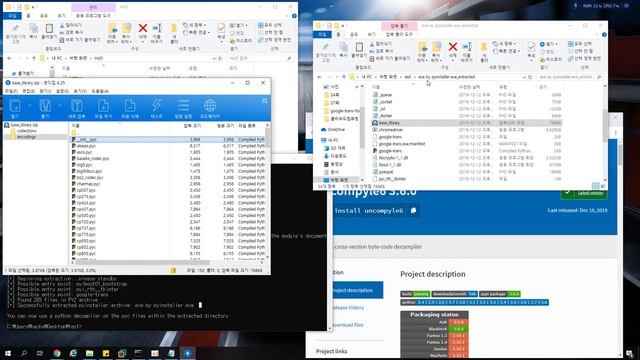Click Select All in extracted-folder Explorer ribbon
Screen dimensions: 640x360
click(580, 44)
